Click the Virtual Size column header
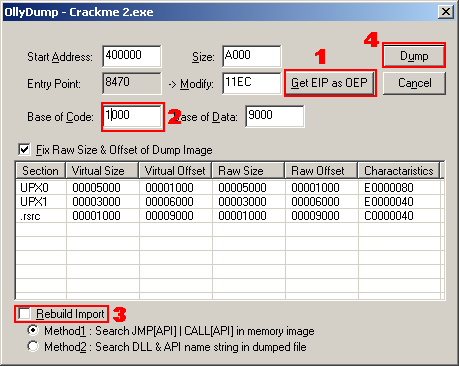 point(102,171)
